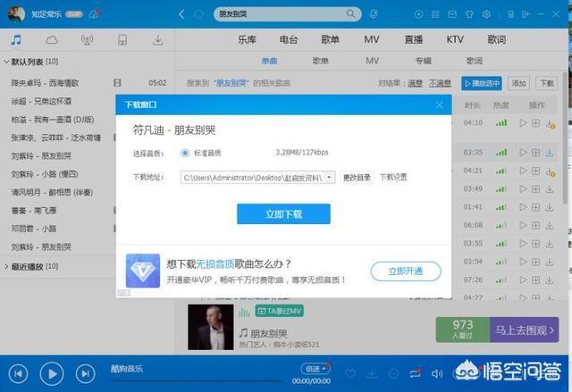
Task: Select the 标准音质 radio button
Action: coord(185,153)
